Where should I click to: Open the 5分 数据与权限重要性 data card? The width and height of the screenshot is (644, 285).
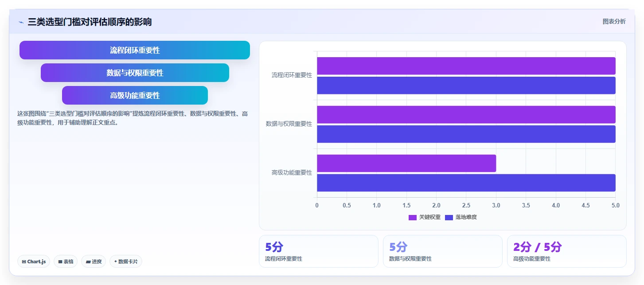click(443, 251)
